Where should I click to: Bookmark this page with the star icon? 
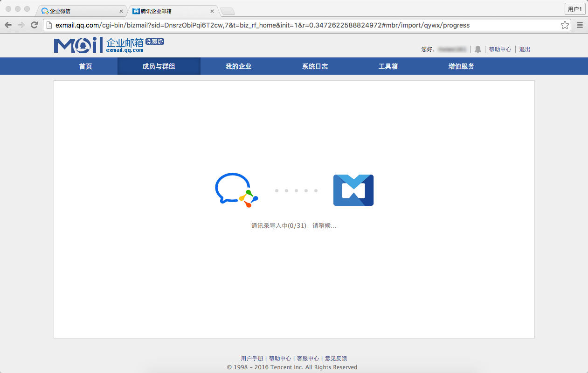click(x=565, y=25)
